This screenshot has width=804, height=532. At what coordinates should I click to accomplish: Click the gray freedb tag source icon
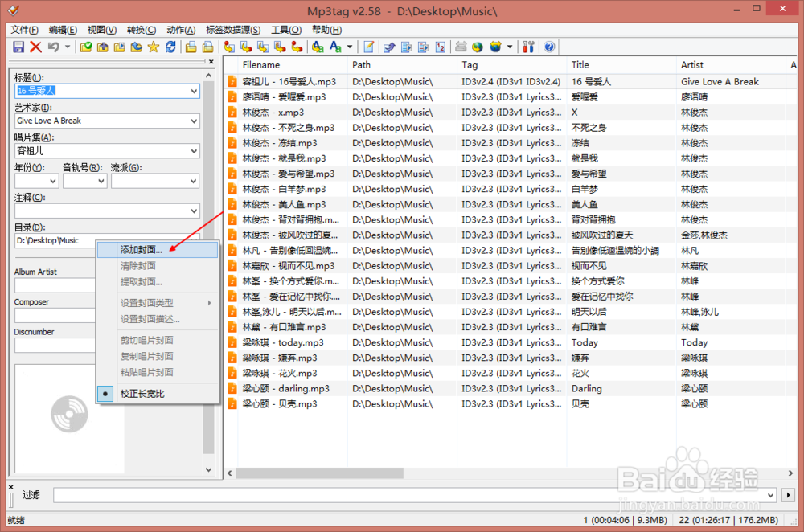tap(461, 47)
